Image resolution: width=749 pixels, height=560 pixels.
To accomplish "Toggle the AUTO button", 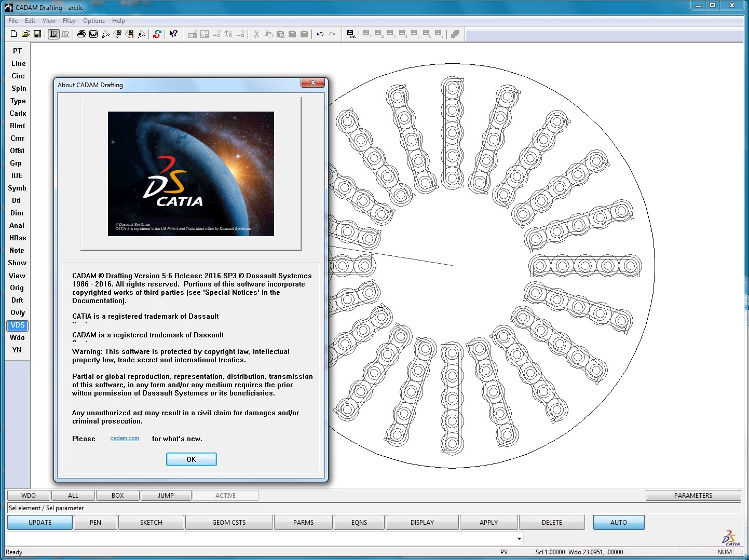I will [619, 523].
